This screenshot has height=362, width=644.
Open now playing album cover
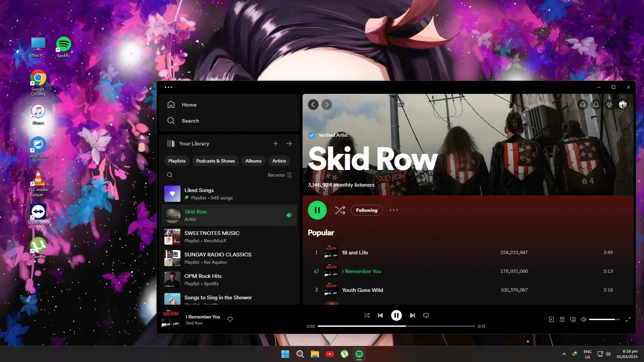[171, 319]
